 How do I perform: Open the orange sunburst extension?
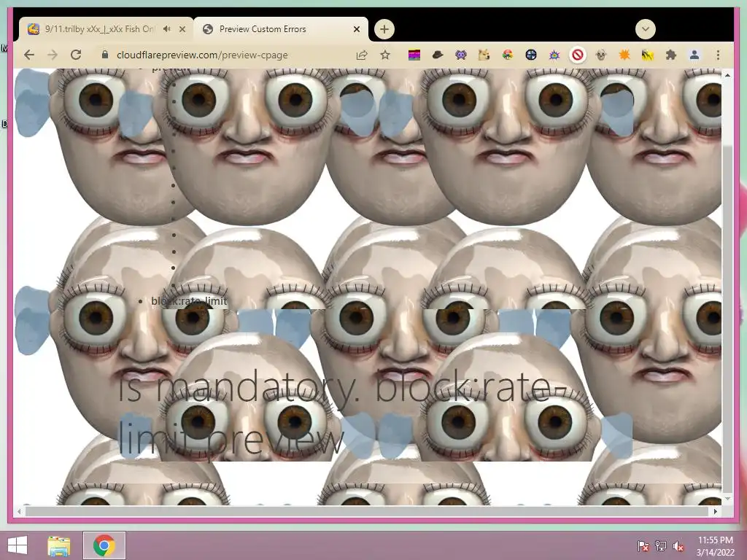click(624, 55)
